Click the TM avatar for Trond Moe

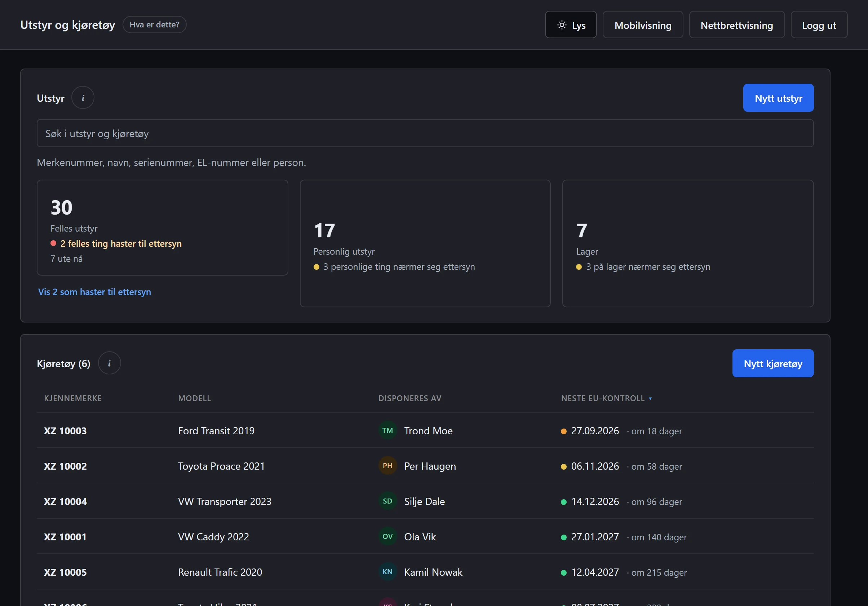coord(387,430)
